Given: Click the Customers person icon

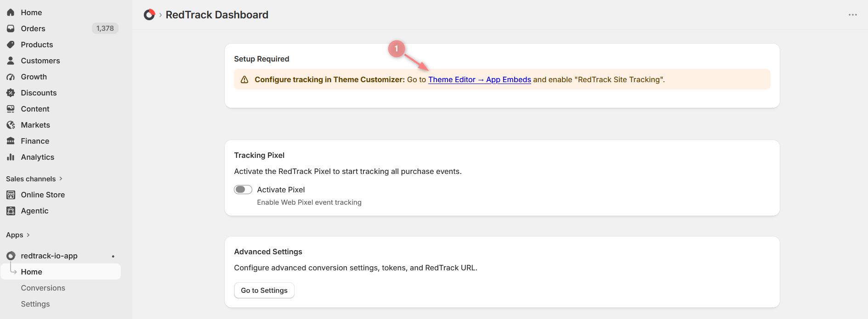Looking at the screenshot, I should coord(11,61).
